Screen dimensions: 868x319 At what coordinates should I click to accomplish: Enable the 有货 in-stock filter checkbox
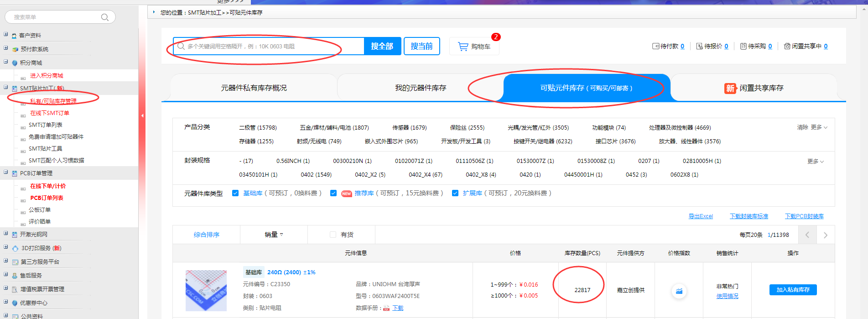333,235
